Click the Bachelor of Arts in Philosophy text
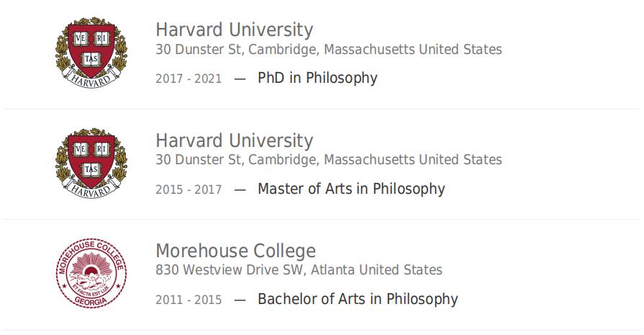Screen dimensions: 644x335 [358, 299]
